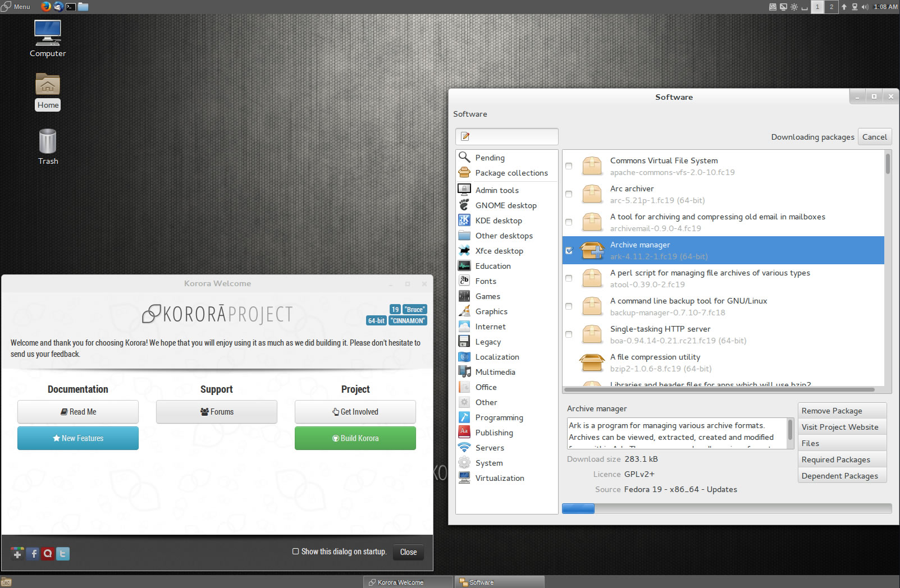900x588 pixels.
Task: Select Programming category
Action: 506,417
